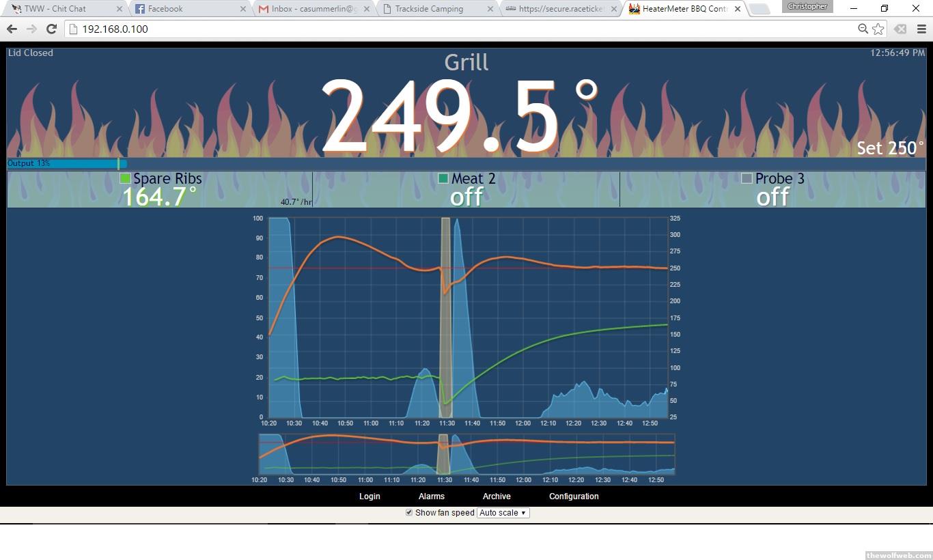Bookmark page with star icon
This screenshot has width=933, height=560.
tap(878, 29)
